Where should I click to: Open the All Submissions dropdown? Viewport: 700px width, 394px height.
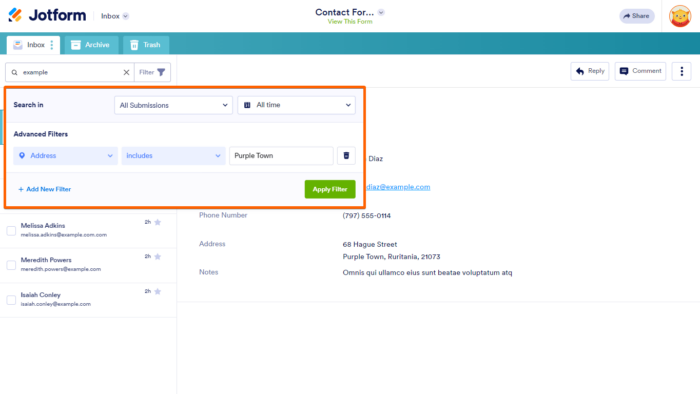pos(173,105)
